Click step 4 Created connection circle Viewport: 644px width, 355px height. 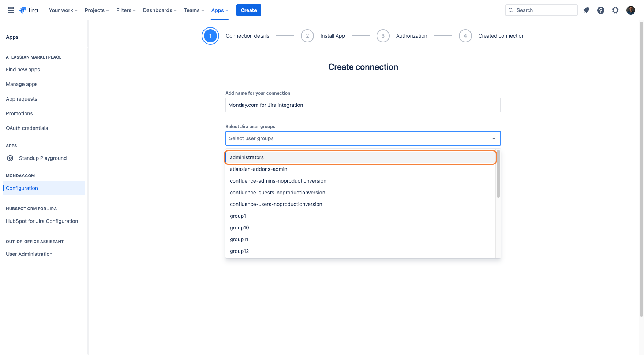coord(465,36)
